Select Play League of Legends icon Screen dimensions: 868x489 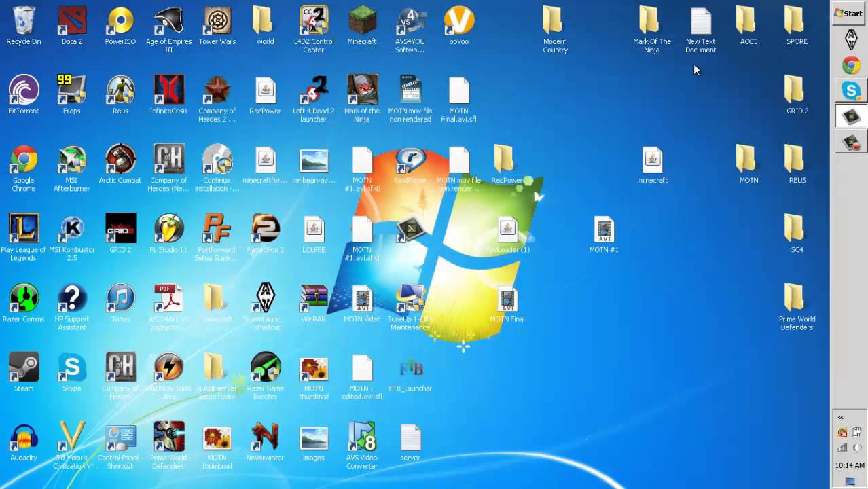(24, 230)
